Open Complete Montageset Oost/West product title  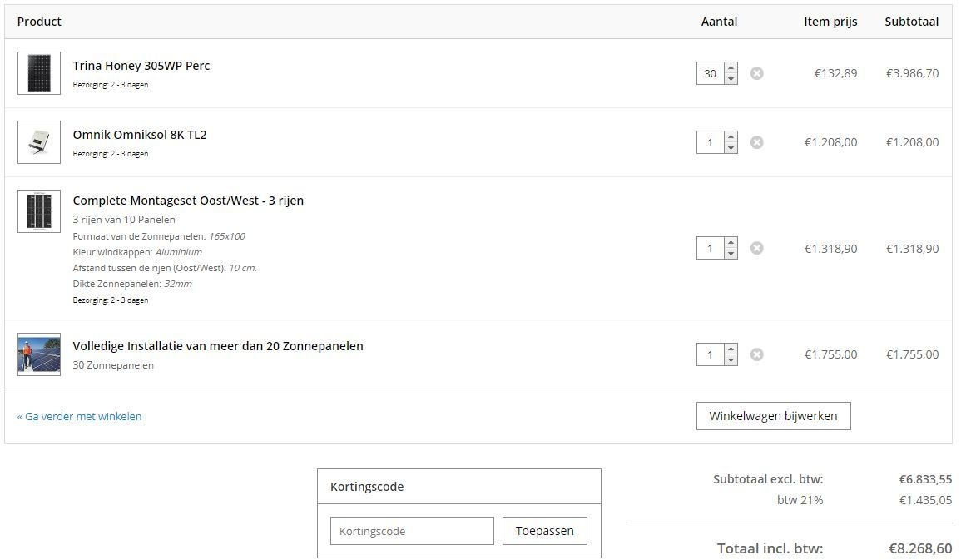pos(188,201)
